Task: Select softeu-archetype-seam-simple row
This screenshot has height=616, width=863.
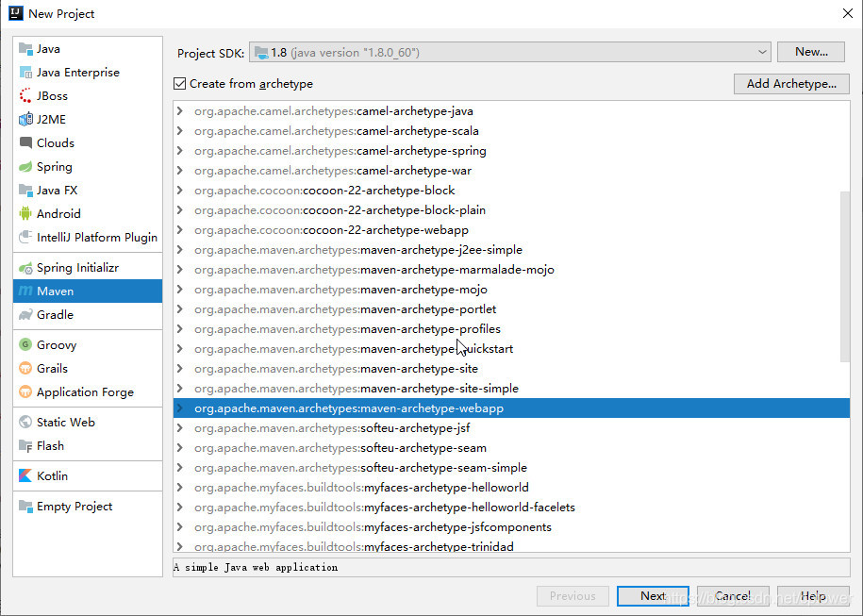Action: click(511, 468)
